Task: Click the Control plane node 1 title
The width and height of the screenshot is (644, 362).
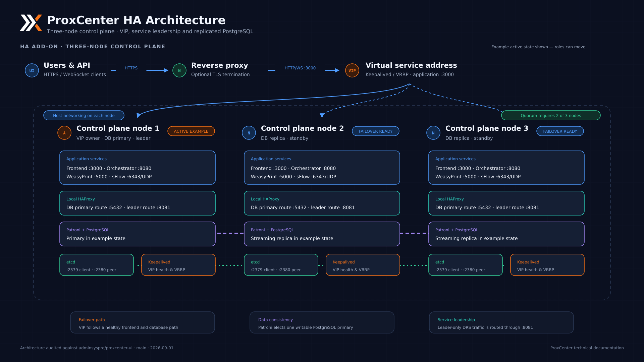Action: pyautogui.click(x=118, y=128)
